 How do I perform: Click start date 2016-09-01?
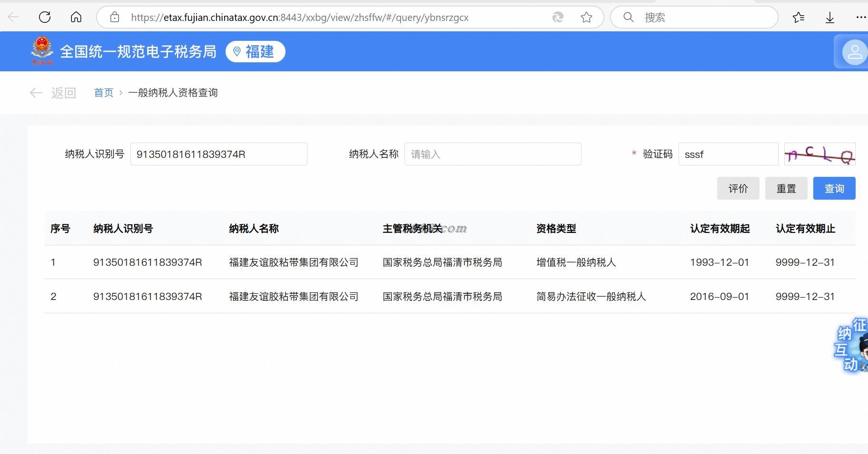tap(720, 297)
